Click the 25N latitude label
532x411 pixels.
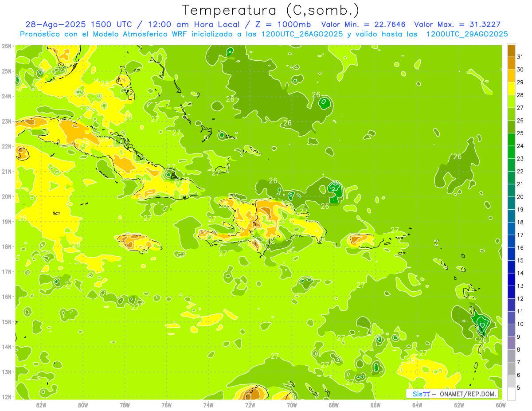[x=7, y=71]
